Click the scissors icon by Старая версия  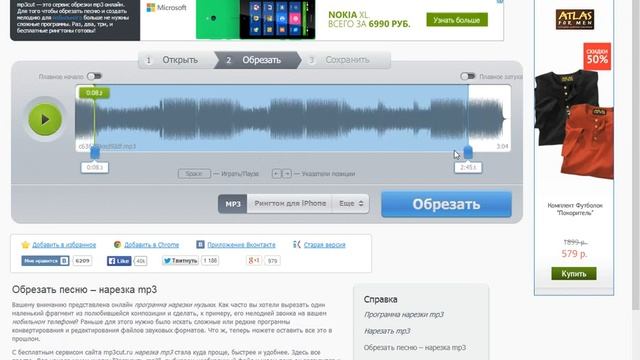tap(297, 244)
